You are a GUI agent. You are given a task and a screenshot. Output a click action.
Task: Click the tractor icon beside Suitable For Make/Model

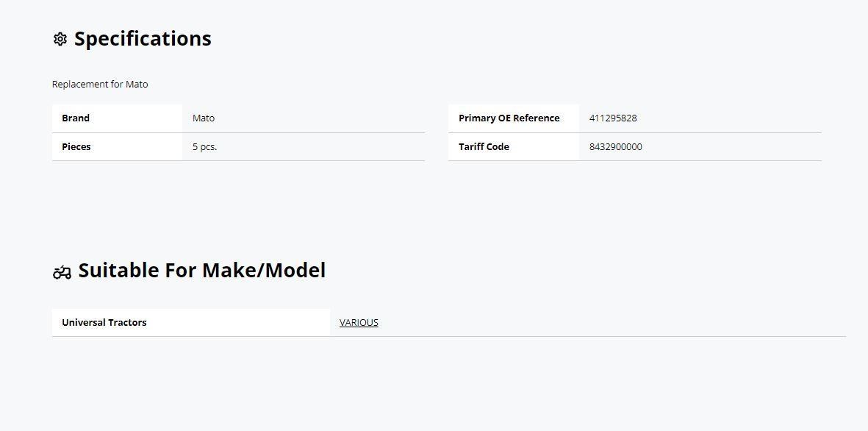pos(62,272)
